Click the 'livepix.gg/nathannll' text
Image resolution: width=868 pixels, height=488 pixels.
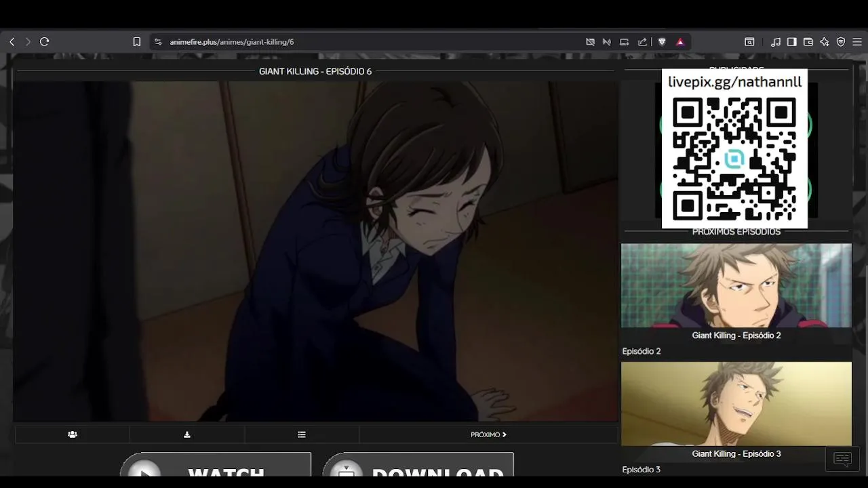(x=735, y=82)
